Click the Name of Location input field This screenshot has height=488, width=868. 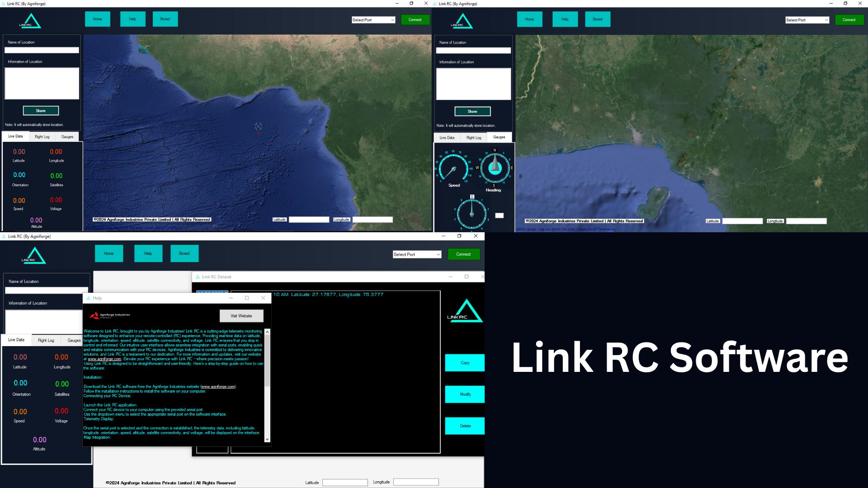pos(42,50)
